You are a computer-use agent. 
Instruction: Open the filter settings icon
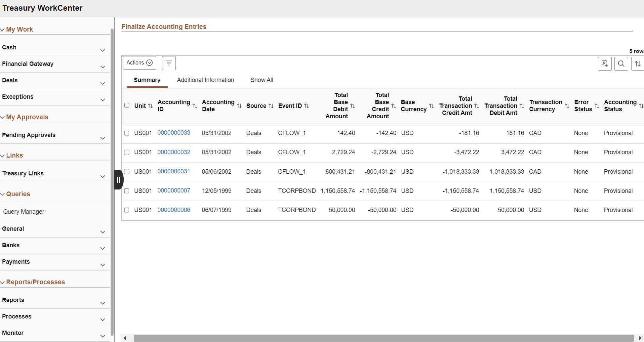pos(168,63)
